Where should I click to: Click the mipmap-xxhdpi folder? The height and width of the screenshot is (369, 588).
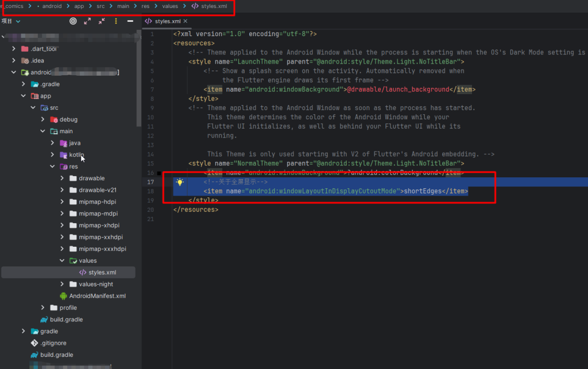click(100, 237)
